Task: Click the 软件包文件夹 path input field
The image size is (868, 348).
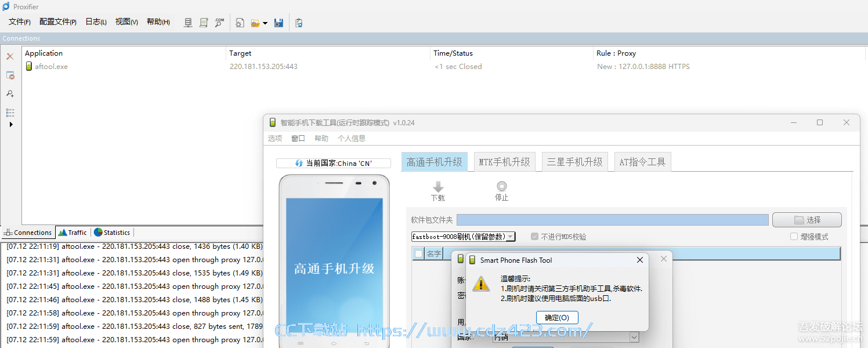Action: [613, 220]
